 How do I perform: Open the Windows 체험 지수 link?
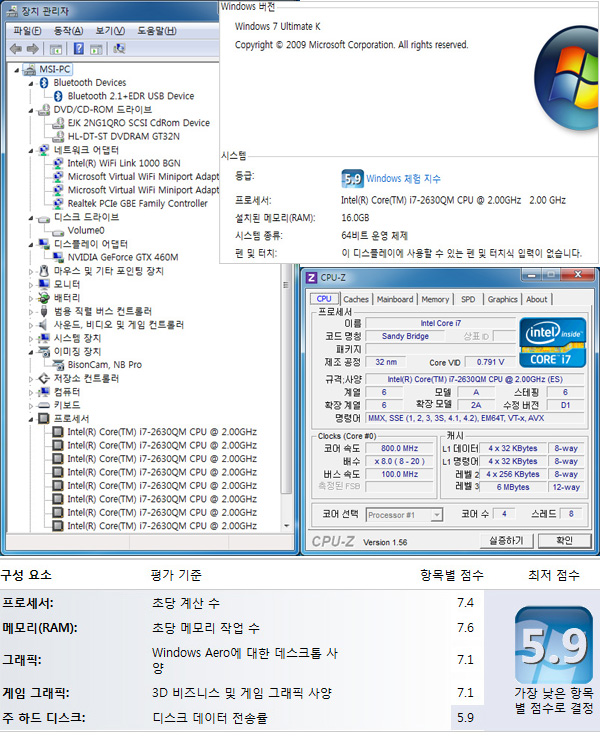click(403, 179)
